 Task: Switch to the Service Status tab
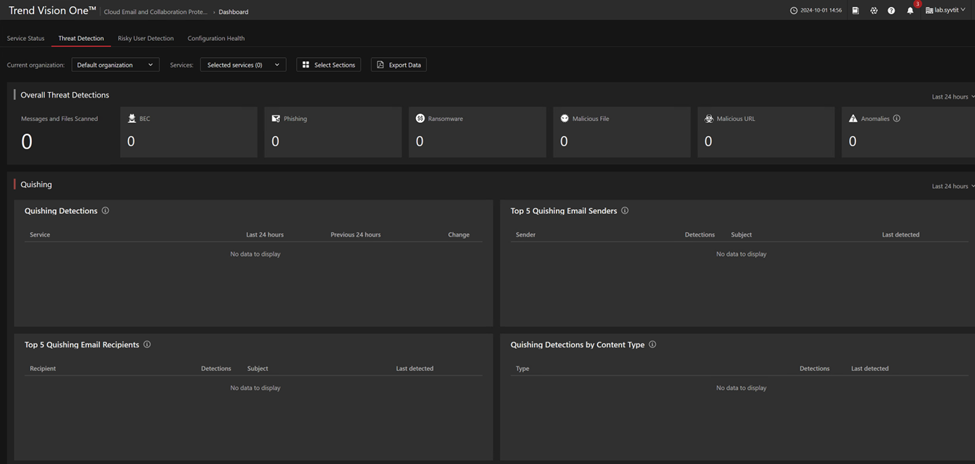pyautogui.click(x=25, y=38)
